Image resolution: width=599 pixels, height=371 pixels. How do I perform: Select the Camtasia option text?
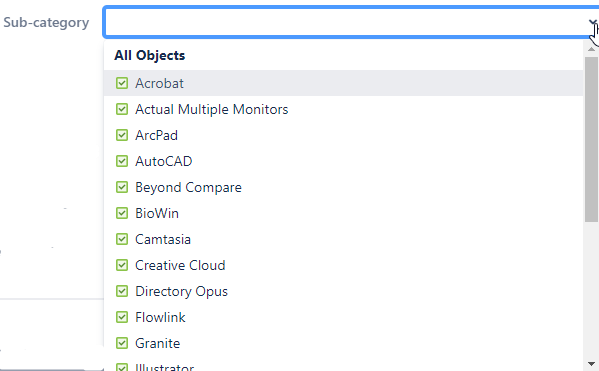pyautogui.click(x=163, y=239)
